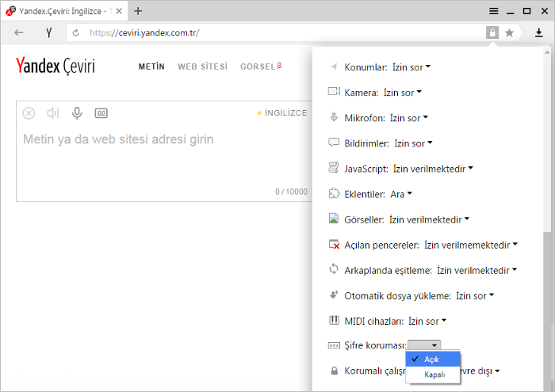Open Açılan pencereler İzin verilmemektedir dropdown
The width and height of the screenshot is (555, 392).
point(471,245)
